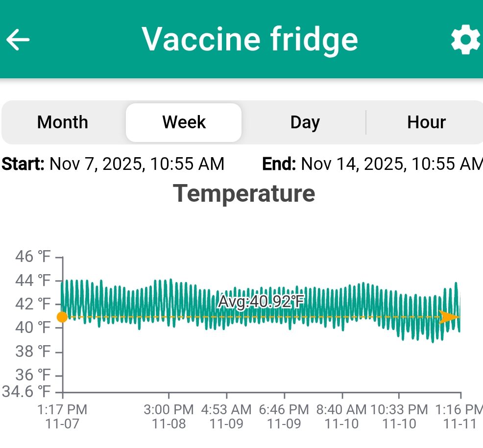483x448 pixels.
Task: Click the orange dot at chart start
Action: [x=62, y=317]
